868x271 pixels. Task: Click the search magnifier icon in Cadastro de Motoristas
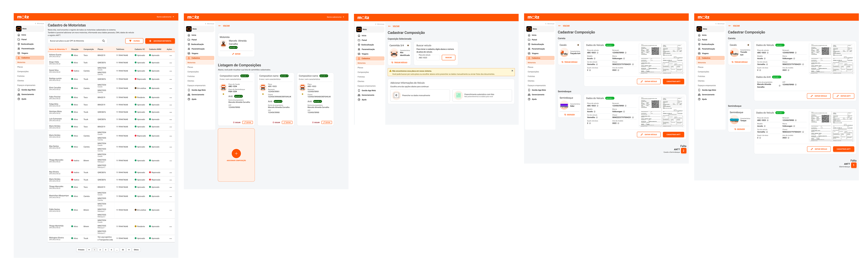point(104,41)
